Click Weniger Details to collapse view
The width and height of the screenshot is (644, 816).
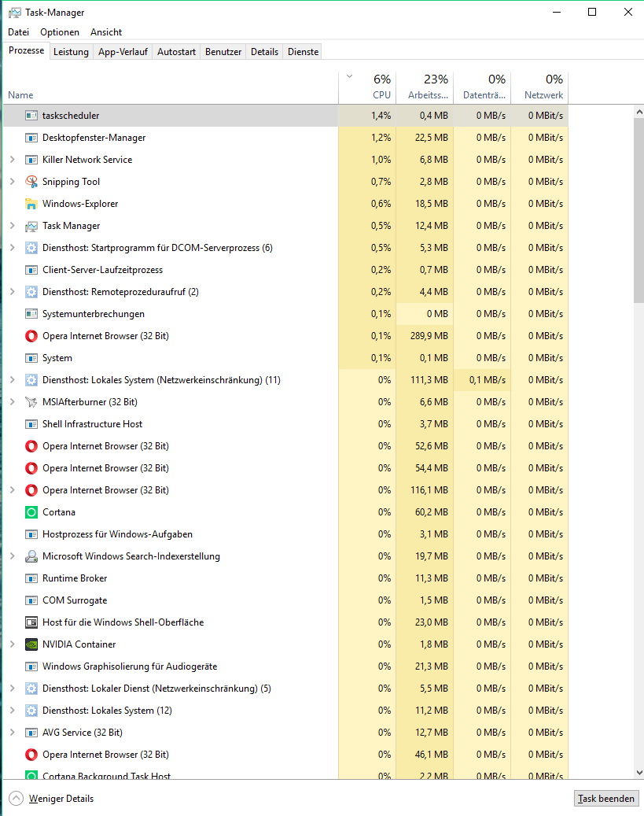[x=51, y=799]
